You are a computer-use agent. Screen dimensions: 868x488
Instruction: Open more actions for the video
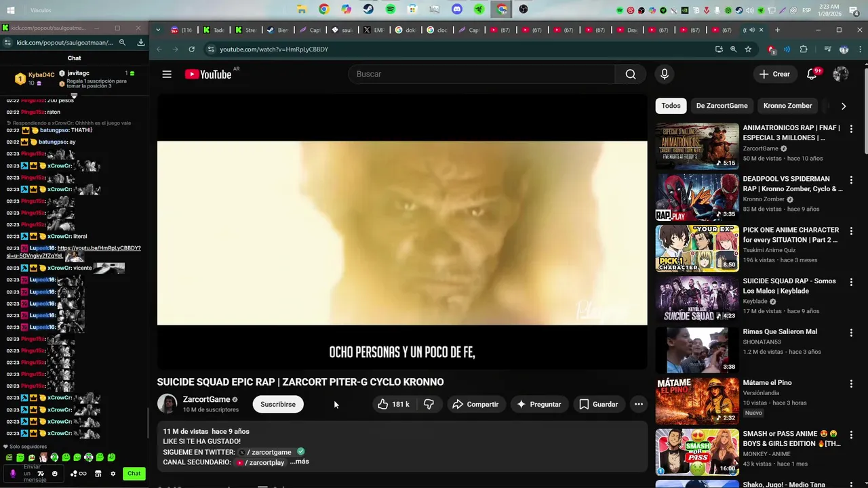coord(638,404)
